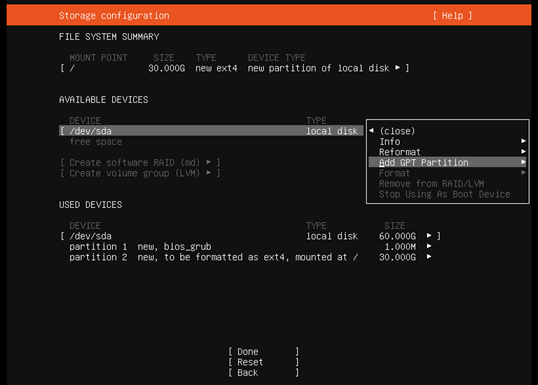538x385 pixels.
Task: Click the Reset button
Action: pyautogui.click(x=264, y=362)
